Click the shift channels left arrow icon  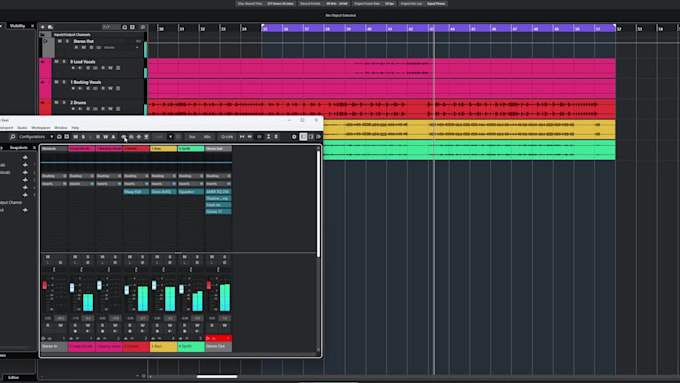[242, 137]
